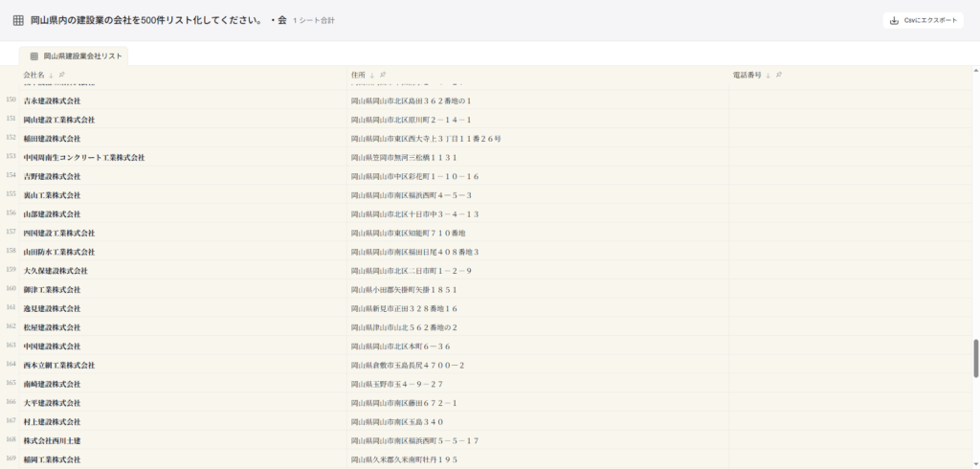This screenshot has height=469, width=980.
Task: Select the 電話番号 column header
Action: click(x=851, y=75)
